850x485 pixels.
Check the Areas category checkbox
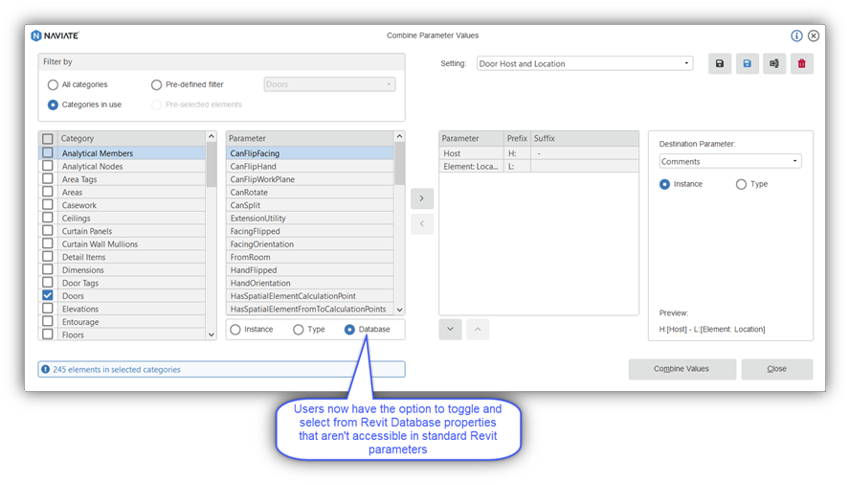(x=48, y=192)
